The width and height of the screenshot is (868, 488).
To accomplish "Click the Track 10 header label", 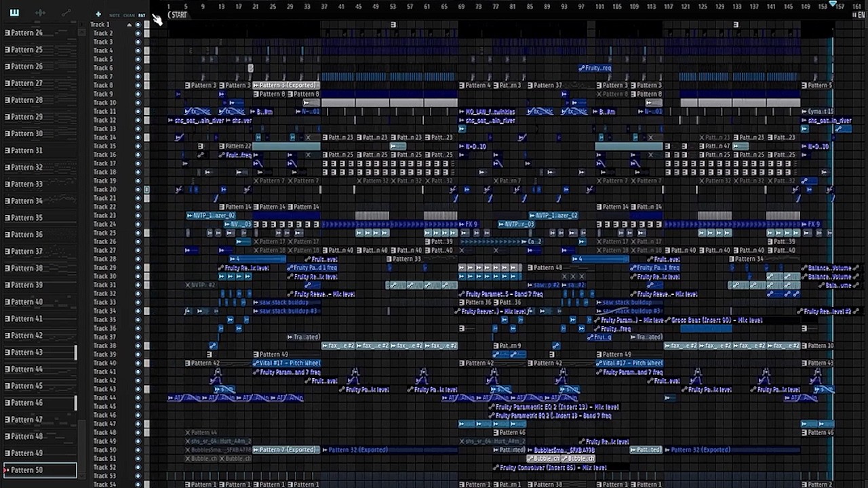I will [x=104, y=102].
